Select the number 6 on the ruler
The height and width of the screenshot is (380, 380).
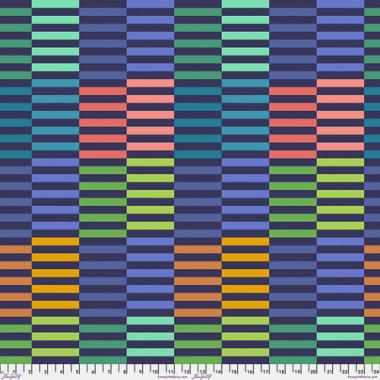pyautogui.click(x=93, y=372)
